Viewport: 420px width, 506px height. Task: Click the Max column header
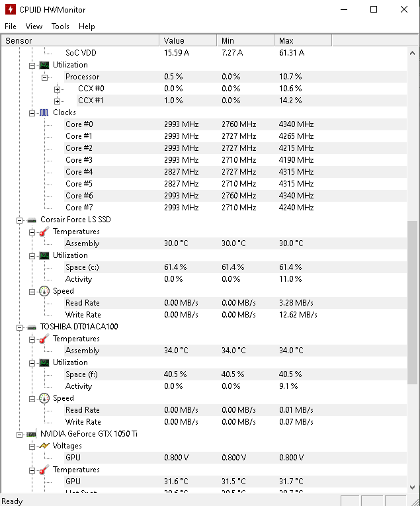pyautogui.click(x=303, y=40)
